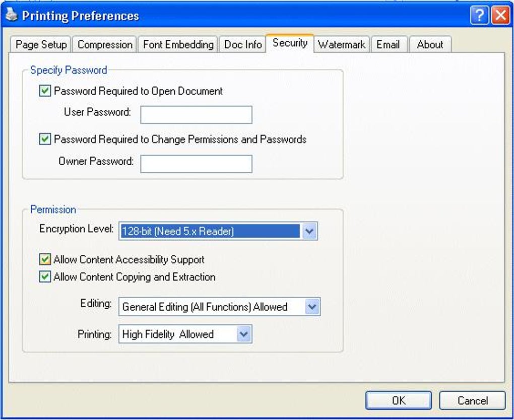Open the Encryption Level dropdown

309,232
